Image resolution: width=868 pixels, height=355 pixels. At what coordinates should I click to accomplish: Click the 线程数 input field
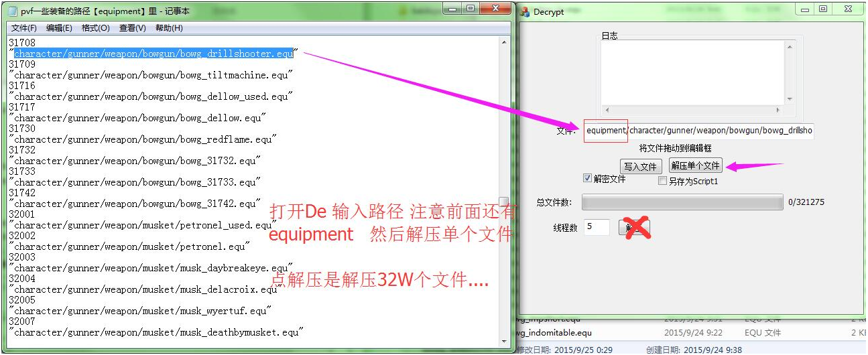click(597, 227)
